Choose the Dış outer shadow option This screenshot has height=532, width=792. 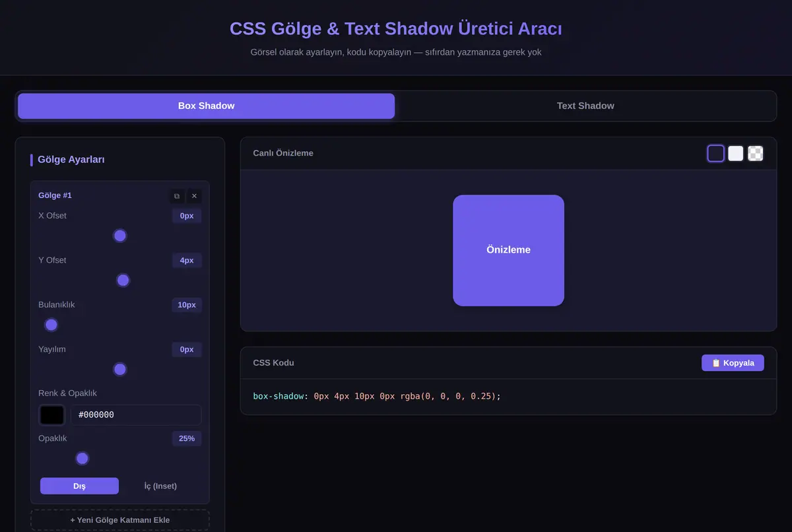tap(79, 486)
